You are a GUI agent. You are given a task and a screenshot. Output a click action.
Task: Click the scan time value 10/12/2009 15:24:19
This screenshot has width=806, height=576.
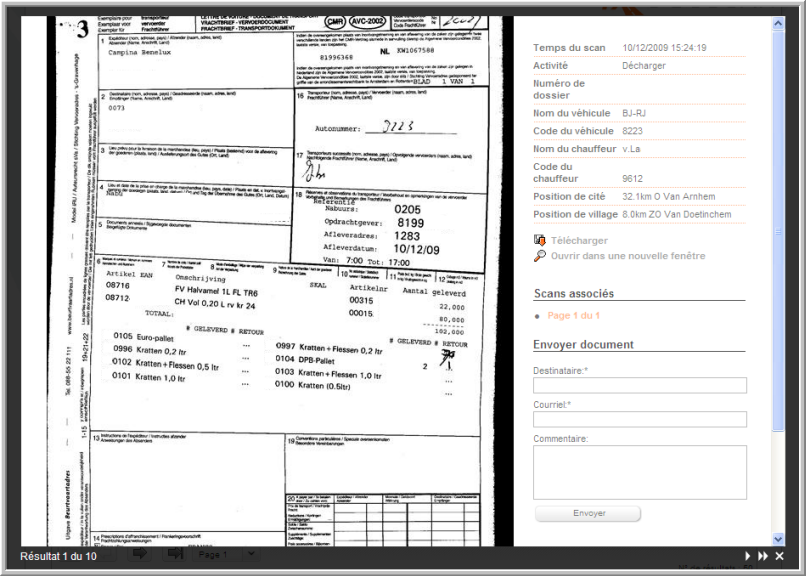(x=664, y=48)
